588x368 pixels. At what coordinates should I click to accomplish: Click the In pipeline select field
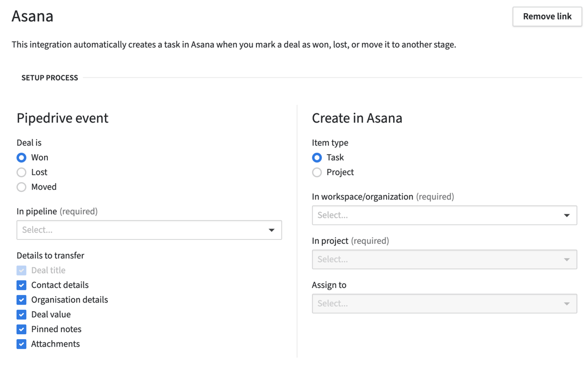coord(149,230)
